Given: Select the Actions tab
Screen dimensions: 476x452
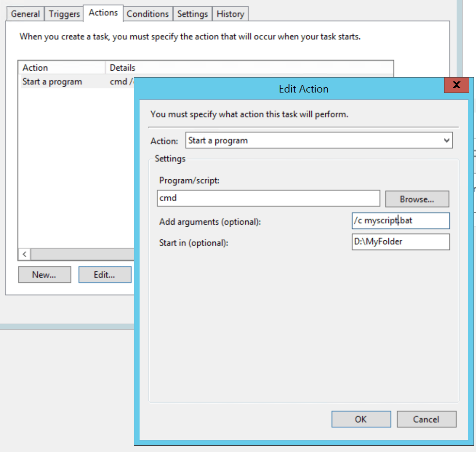Looking at the screenshot, I should tap(103, 13).
